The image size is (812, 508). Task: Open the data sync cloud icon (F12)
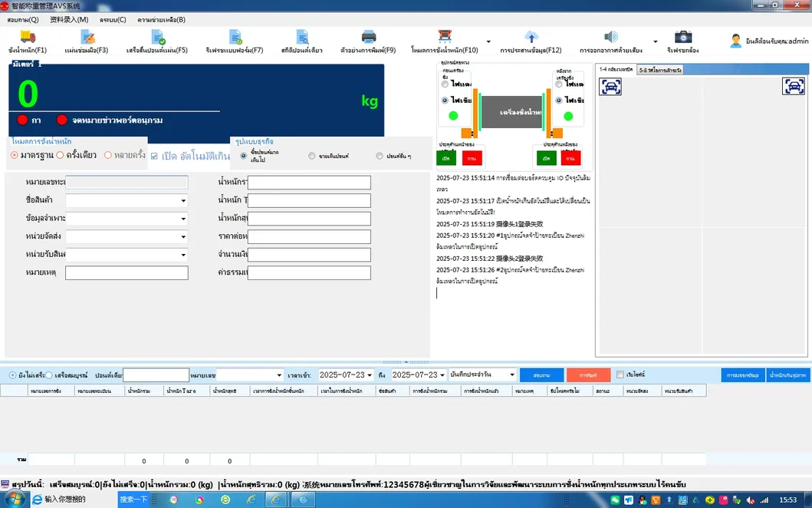tap(531, 38)
